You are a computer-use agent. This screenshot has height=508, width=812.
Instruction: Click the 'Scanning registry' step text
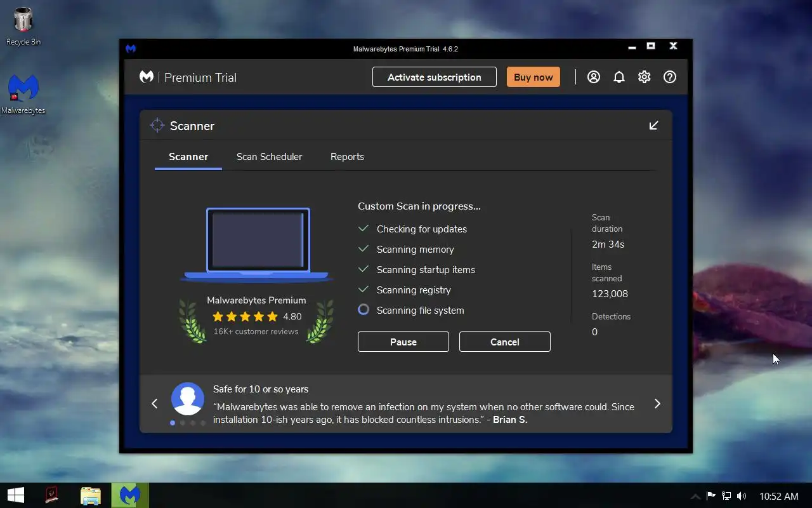pos(414,290)
